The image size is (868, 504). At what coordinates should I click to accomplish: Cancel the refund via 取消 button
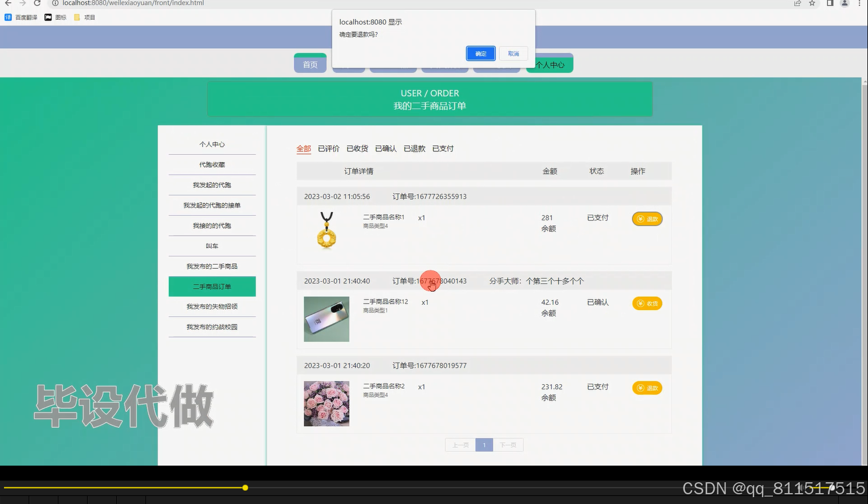pyautogui.click(x=513, y=53)
